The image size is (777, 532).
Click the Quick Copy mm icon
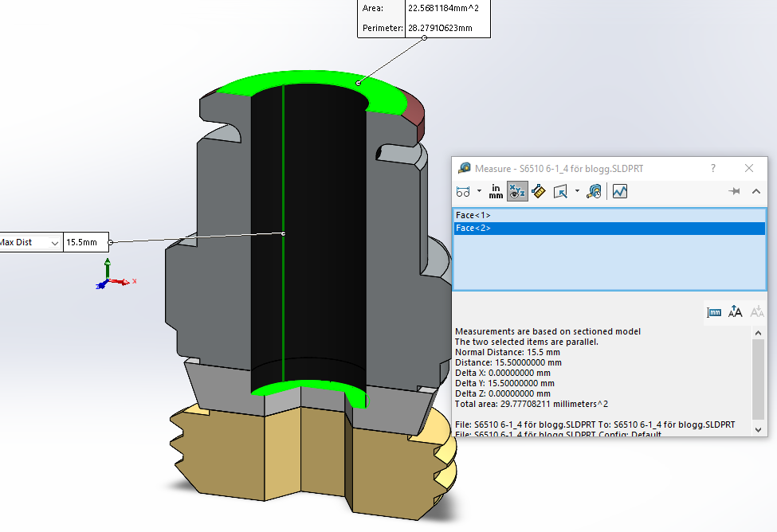[714, 312]
